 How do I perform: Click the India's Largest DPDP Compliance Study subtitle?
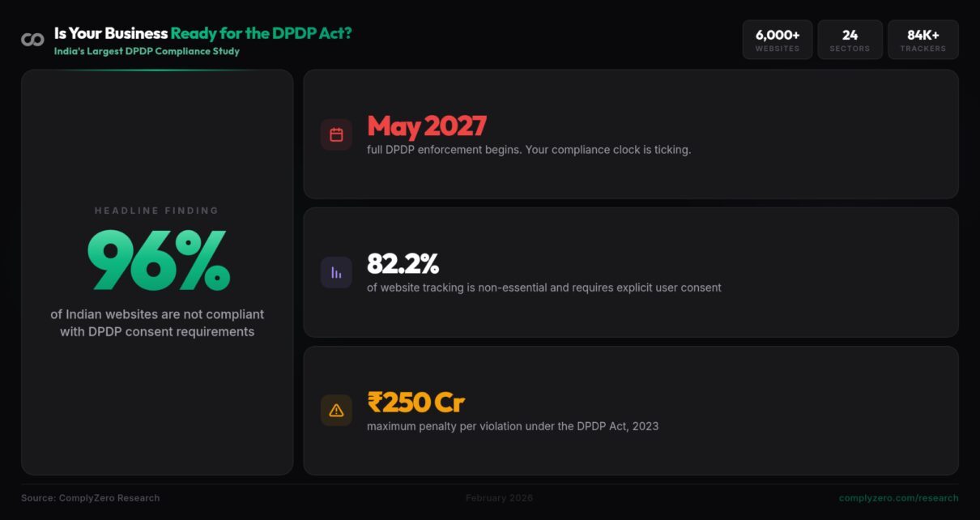click(x=147, y=51)
